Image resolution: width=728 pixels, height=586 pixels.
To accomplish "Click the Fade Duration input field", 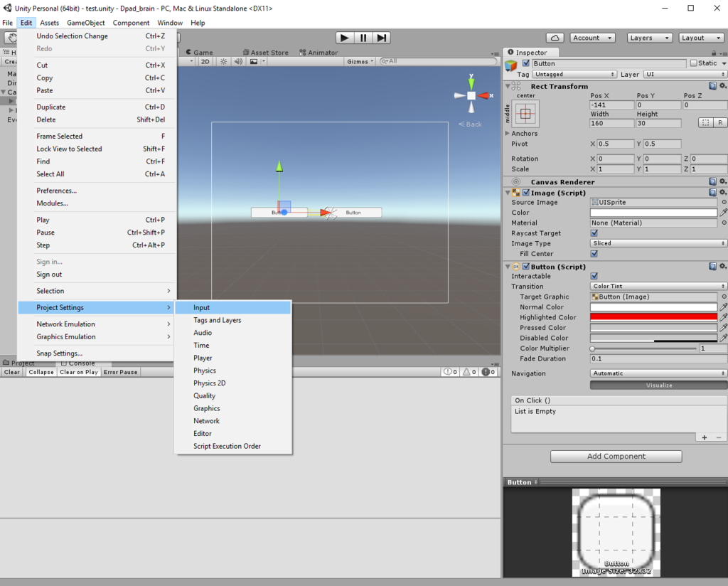I will click(658, 358).
